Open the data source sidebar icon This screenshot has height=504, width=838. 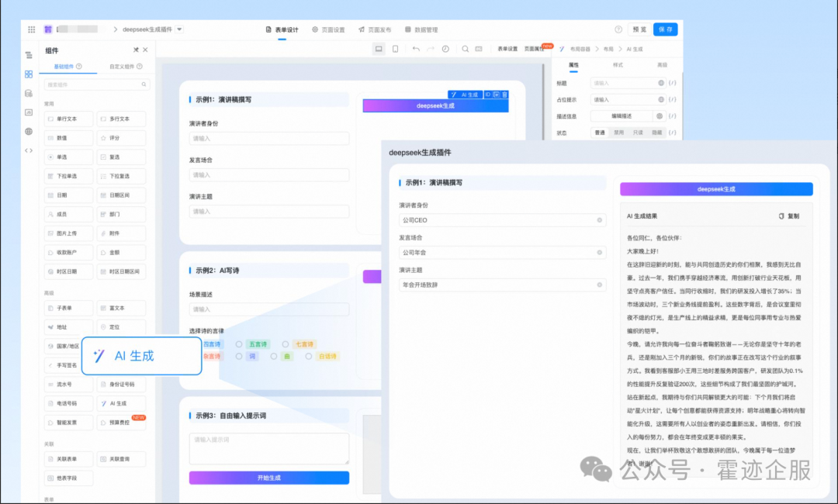pos(29,93)
